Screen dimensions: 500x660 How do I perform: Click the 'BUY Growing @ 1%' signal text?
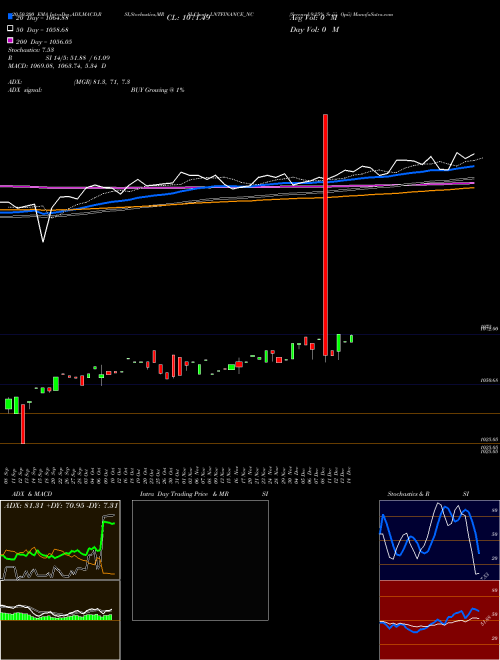click(157, 90)
